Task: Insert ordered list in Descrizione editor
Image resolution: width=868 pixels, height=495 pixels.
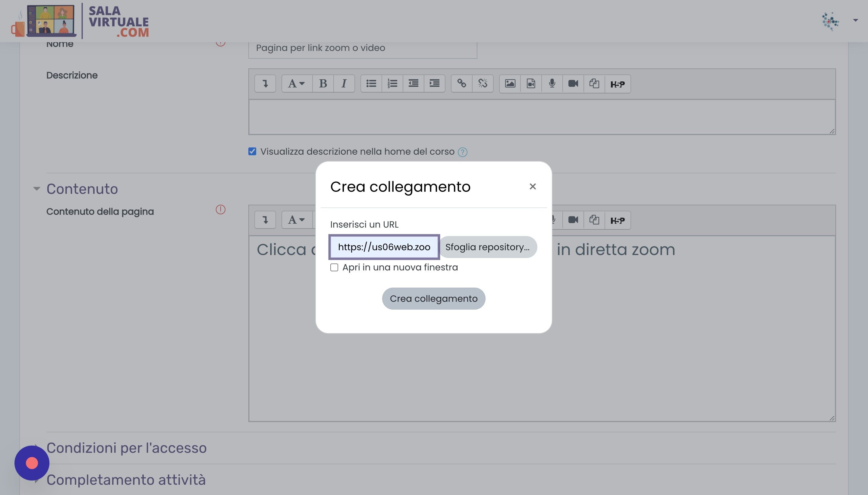Action: tap(392, 84)
